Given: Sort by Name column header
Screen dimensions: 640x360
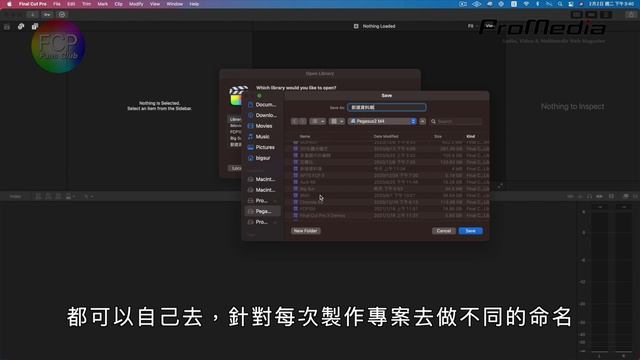Looking at the screenshot, I should 305,136.
